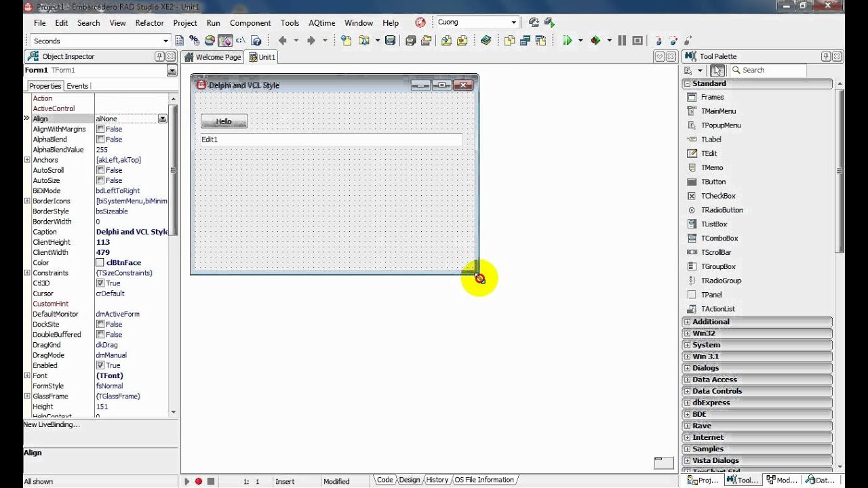Expand the Font property node
This screenshot has height=488, width=868.
[27, 375]
